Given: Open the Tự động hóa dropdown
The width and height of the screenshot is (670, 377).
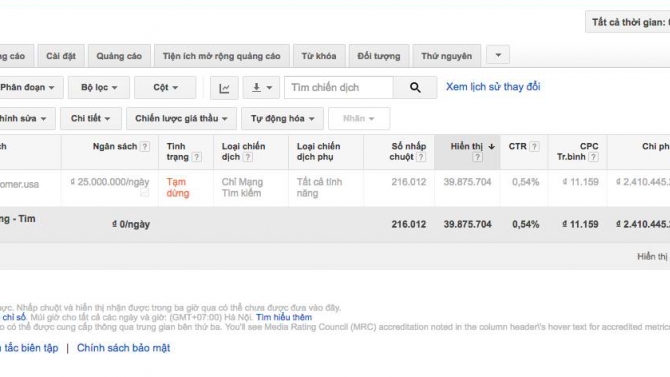Looking at the screenshot, I should (x=282, y=118).
